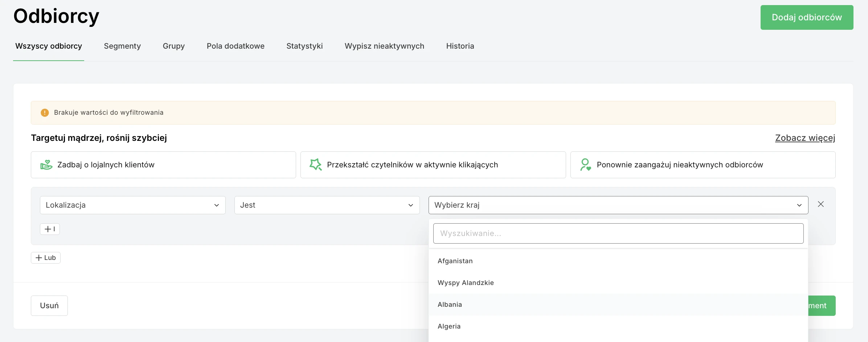Click the 'Usuń' button
Image resolution: width=868 pixels, height=342 pixels.
click(49, 305)
